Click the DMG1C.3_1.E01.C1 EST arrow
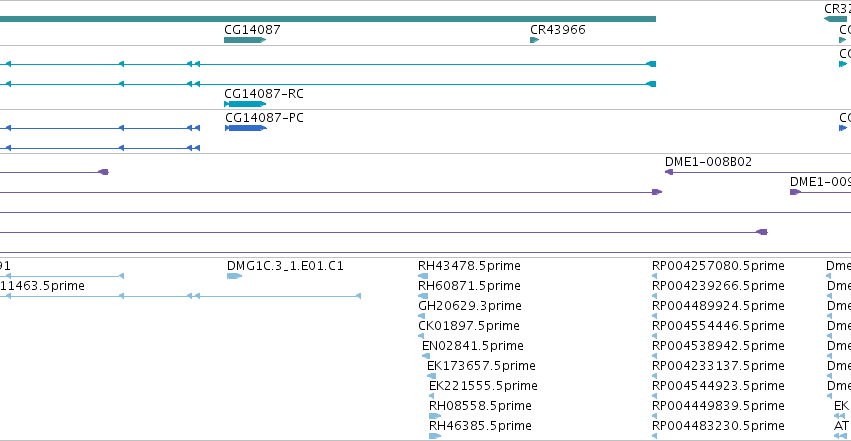Image resolution: width=851 pixels, height=441 pixels. point(234,276)
